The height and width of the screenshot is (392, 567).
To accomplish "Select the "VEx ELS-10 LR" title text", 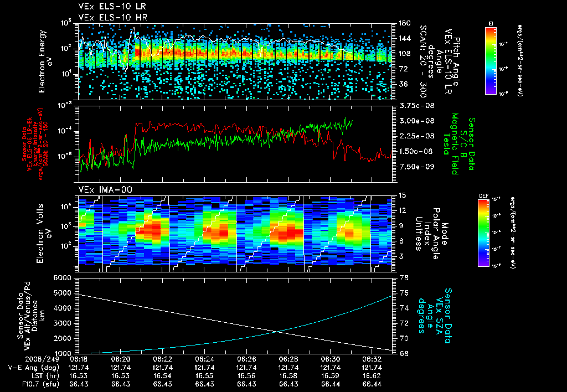I will (112, 7).
